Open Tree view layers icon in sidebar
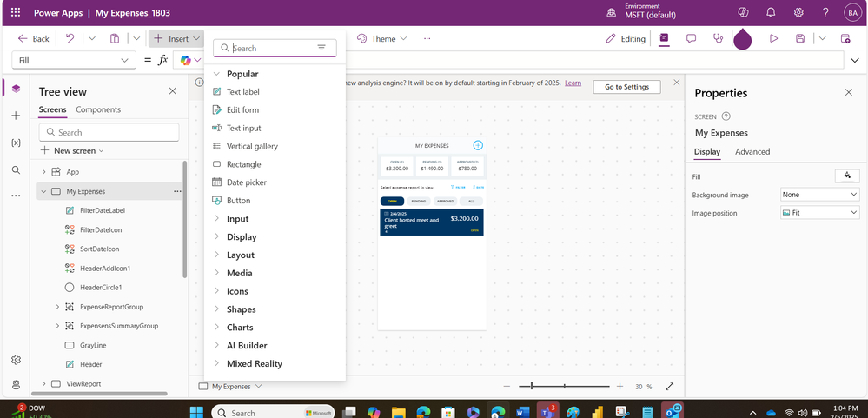The width and height of the screenshot is (868, 418). pos(16,89)
